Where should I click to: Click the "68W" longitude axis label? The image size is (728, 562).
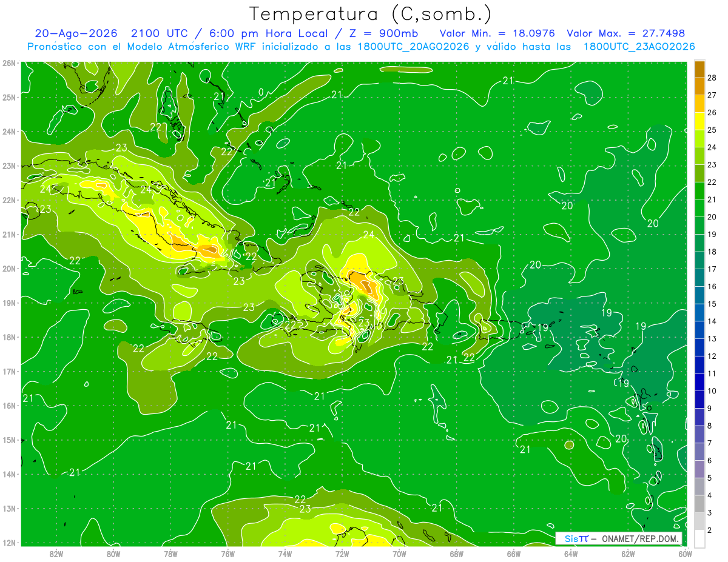coord(456,554)
